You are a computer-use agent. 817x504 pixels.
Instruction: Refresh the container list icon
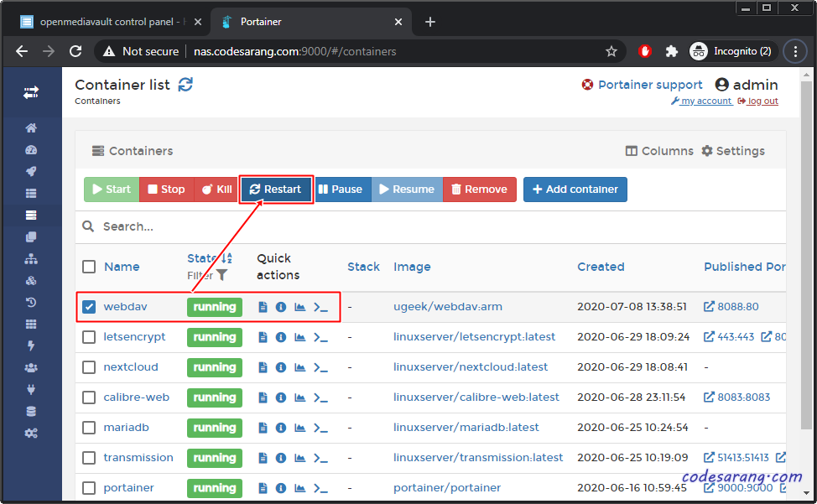tap(185, 85)
